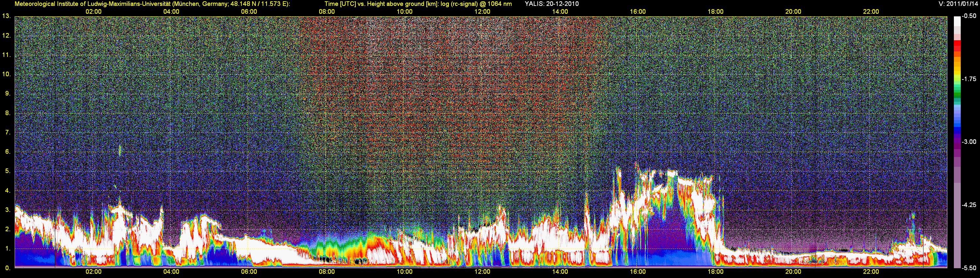Screen dimensions: 980x278
Task: Click the 5. km height axis label
Action: [x=8, y=171]
